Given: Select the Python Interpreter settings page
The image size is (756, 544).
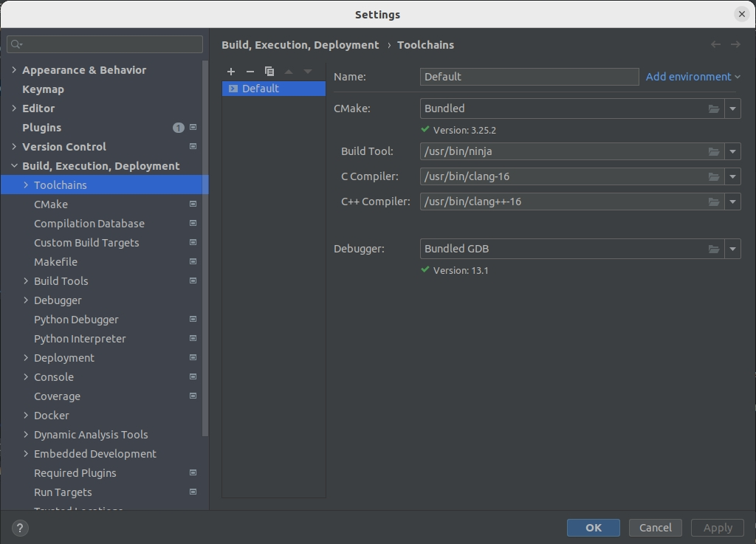Looking at the screenshot, I should pyautogui.click(x=80, y=339).
